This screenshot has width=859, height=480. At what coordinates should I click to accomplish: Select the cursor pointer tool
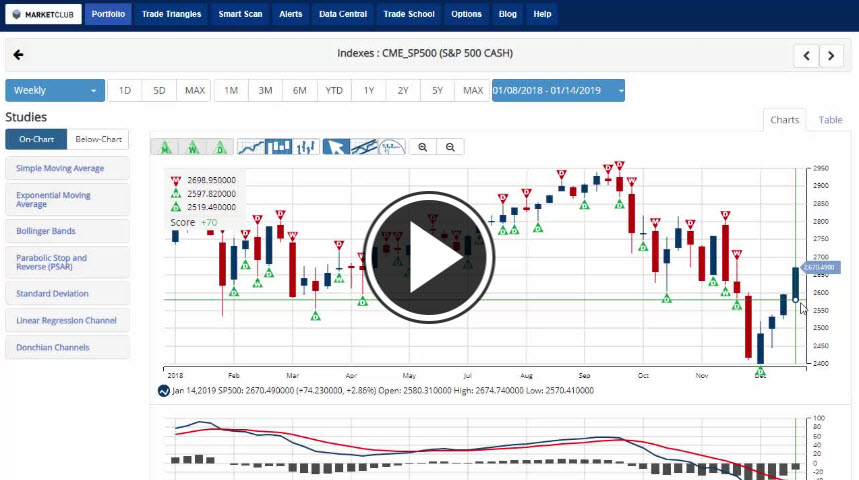336,147
